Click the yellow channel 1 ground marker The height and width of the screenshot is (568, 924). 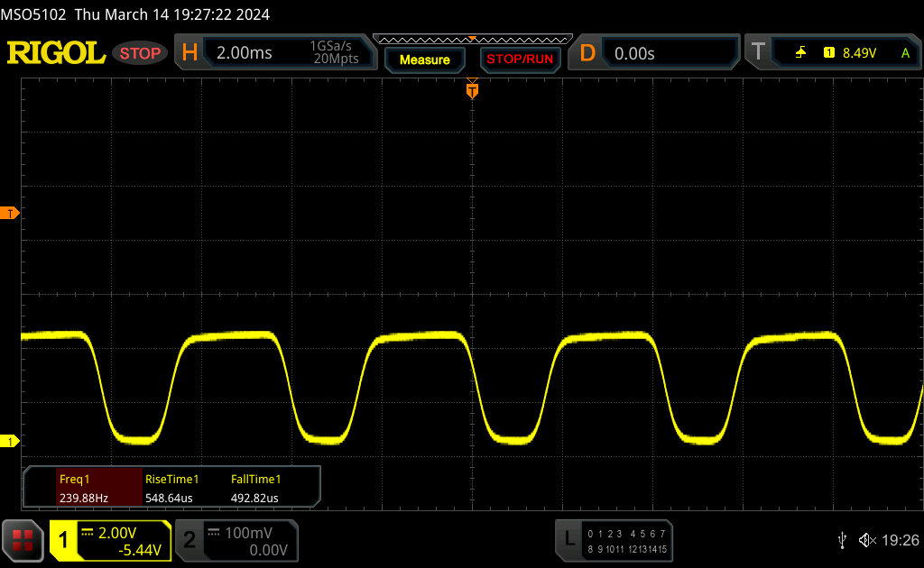coord(11,441)
